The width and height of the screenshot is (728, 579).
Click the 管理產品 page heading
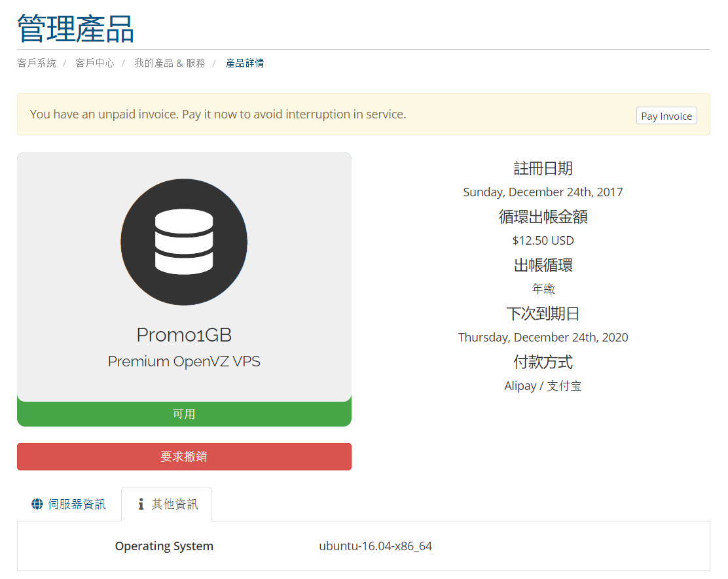(75, 29)
